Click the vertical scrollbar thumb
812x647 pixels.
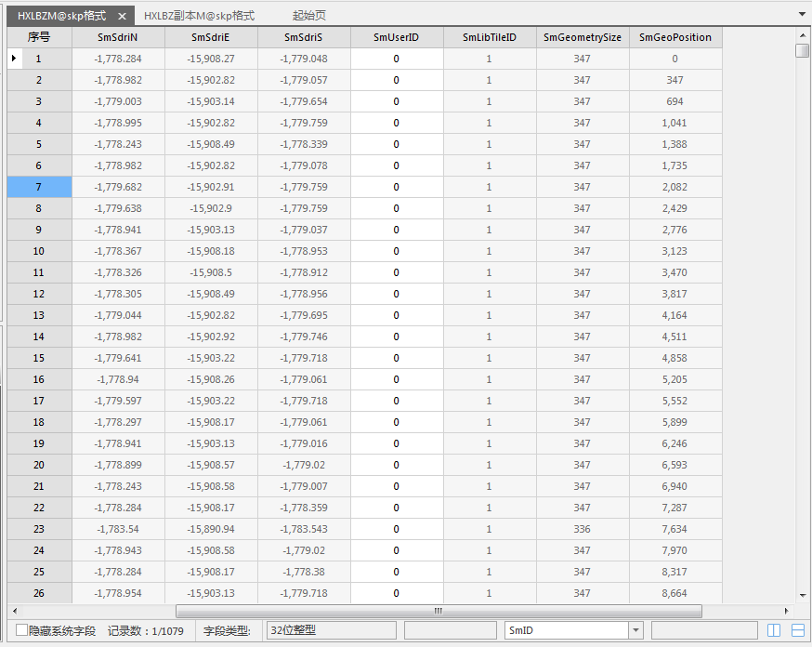[803, 50]
